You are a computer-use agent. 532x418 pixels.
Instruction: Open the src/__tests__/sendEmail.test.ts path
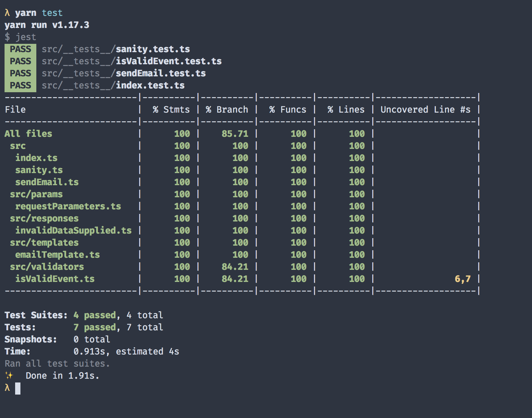click(124, 73)
